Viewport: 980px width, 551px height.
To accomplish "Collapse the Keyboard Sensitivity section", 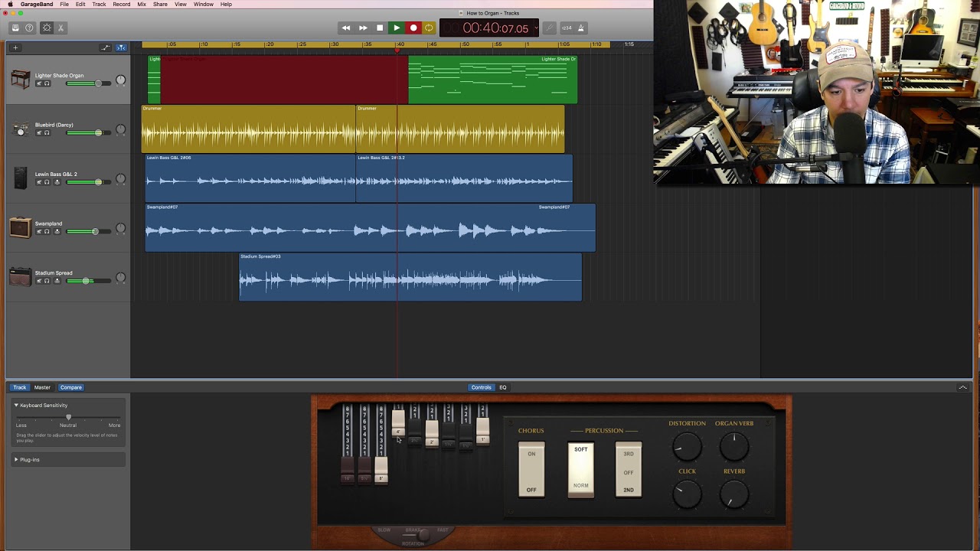I will 16,405.
